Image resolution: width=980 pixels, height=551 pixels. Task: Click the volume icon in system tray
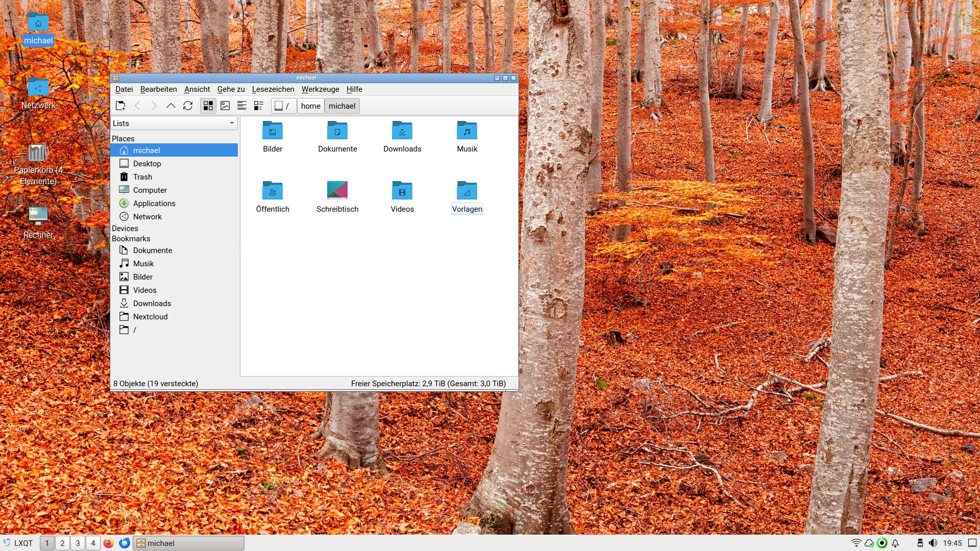tap(933, 543)
